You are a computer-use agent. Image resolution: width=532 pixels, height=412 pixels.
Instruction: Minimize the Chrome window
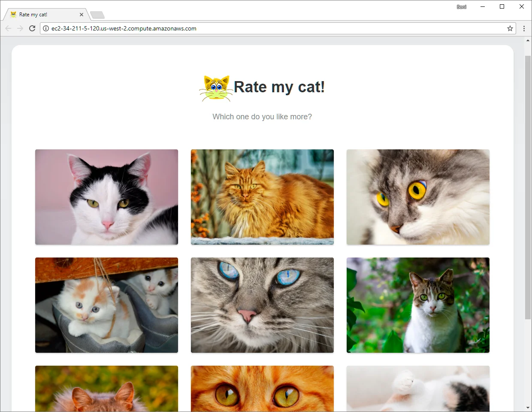483,6
